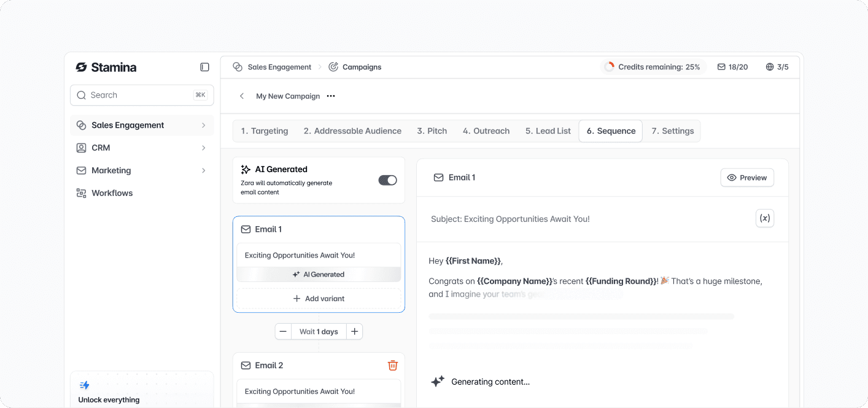Click Email 1 variant subject text
This screenshot has width=868, height=408.
pyautogui.click(x=300, y=256)
